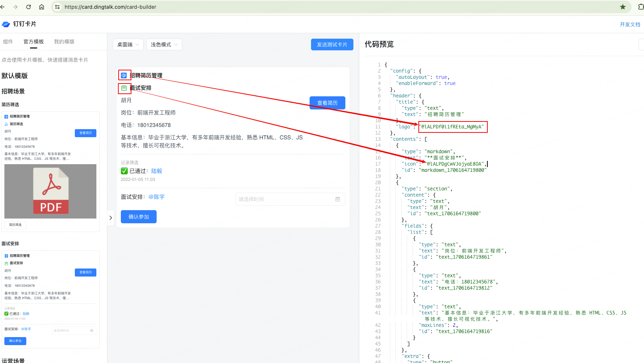Switch to 组件 tab
Viewport: 644px width, 363px height.
pos(8,42)
